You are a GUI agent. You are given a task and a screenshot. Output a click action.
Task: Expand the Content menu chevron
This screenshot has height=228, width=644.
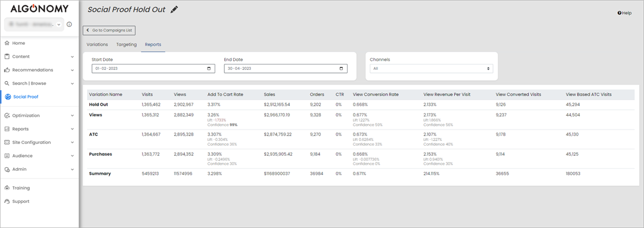coord(72,57)
